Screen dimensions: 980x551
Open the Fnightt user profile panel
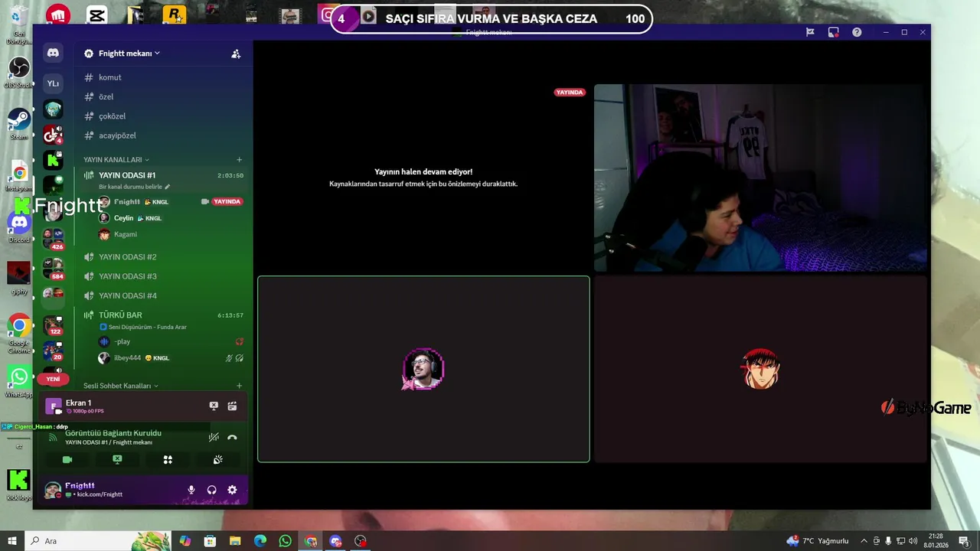tap(92, 490)
